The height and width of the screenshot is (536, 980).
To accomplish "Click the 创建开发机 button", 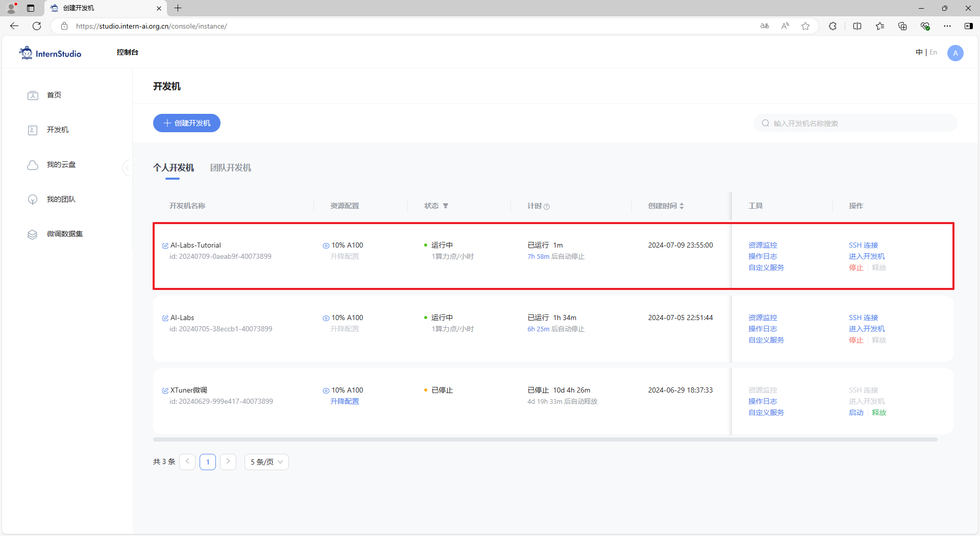I will pyautogui.click(x=187, y=123).
